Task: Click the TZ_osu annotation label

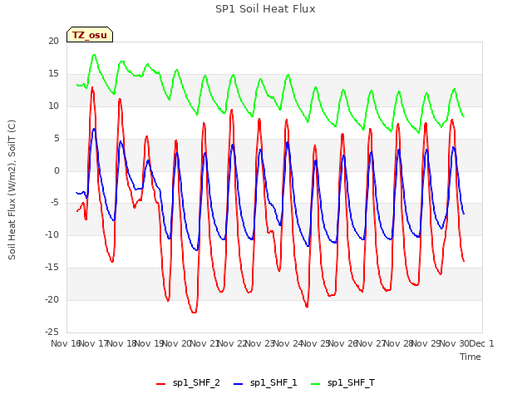Action: (x=90, y=35)
